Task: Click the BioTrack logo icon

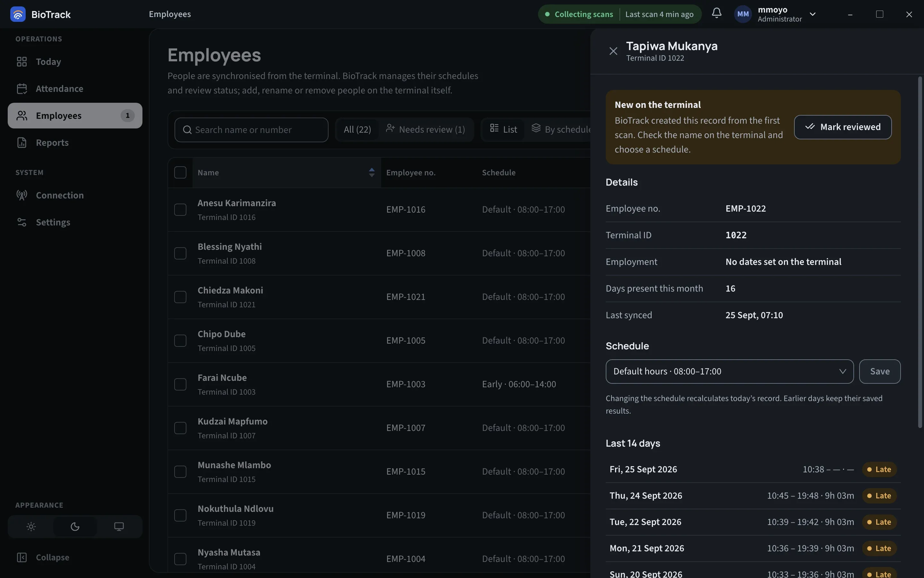Action: point(18,14)
